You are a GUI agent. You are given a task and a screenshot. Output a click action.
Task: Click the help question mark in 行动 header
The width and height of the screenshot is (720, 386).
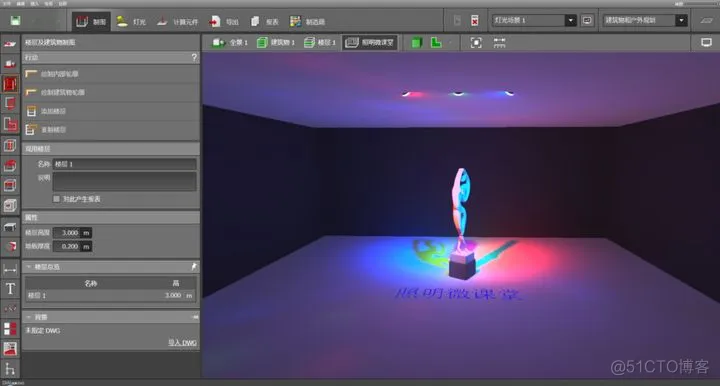[x=194, y=57]
